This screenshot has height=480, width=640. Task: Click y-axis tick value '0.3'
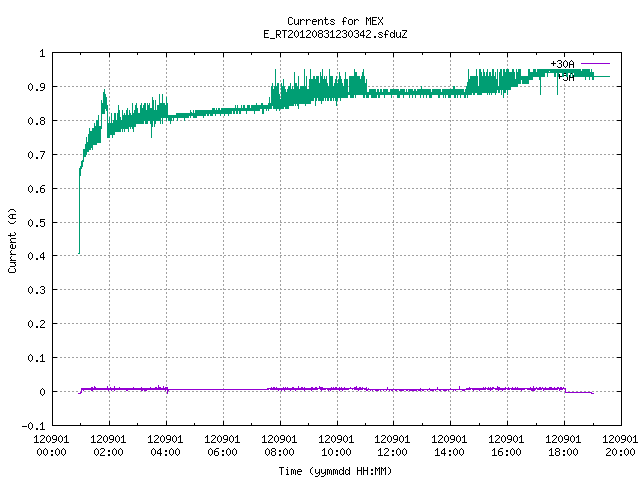pos(36,290)
